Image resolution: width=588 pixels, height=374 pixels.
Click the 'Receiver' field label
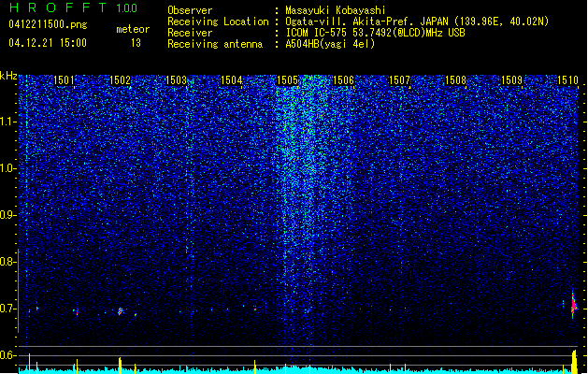[190, 33]
